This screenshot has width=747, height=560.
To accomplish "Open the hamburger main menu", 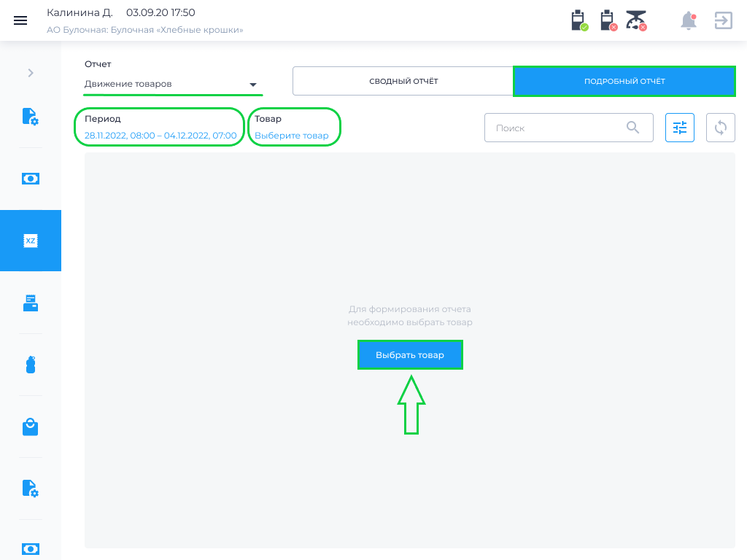I will [x=20, y=20].
